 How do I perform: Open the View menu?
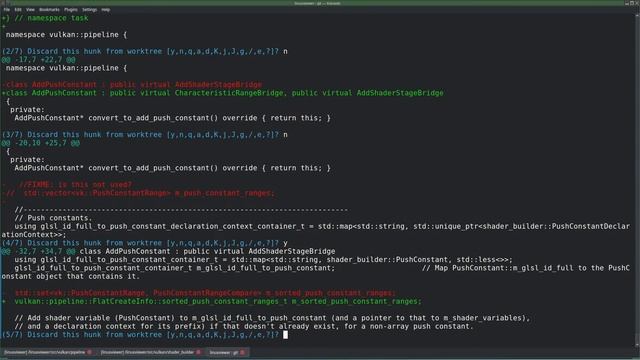[30, 9]
